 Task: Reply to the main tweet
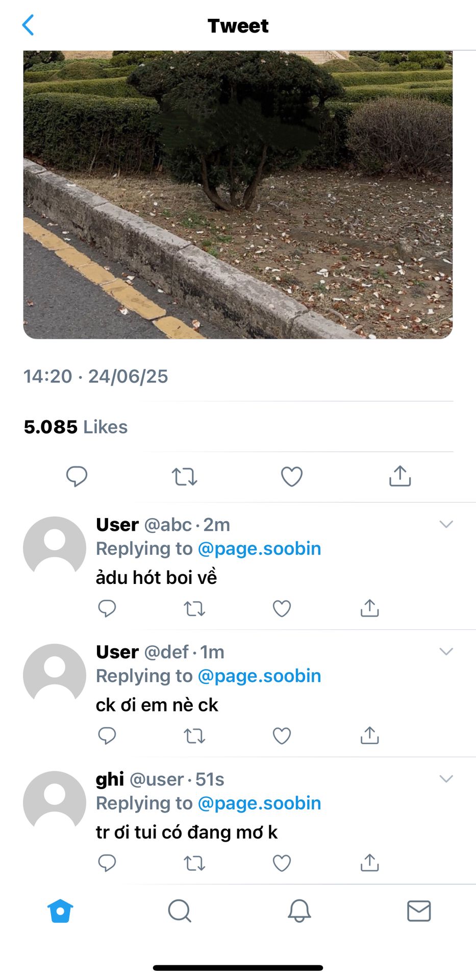(x=77, y=476)
